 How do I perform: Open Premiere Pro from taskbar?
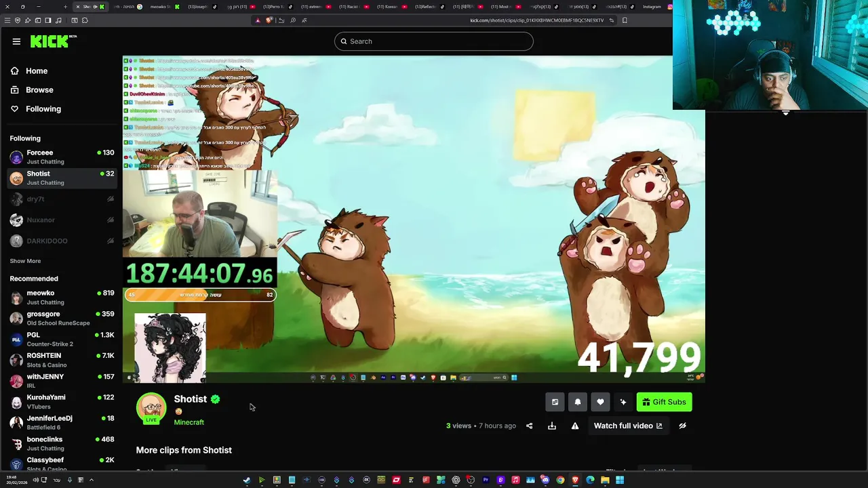coord(486,480)
